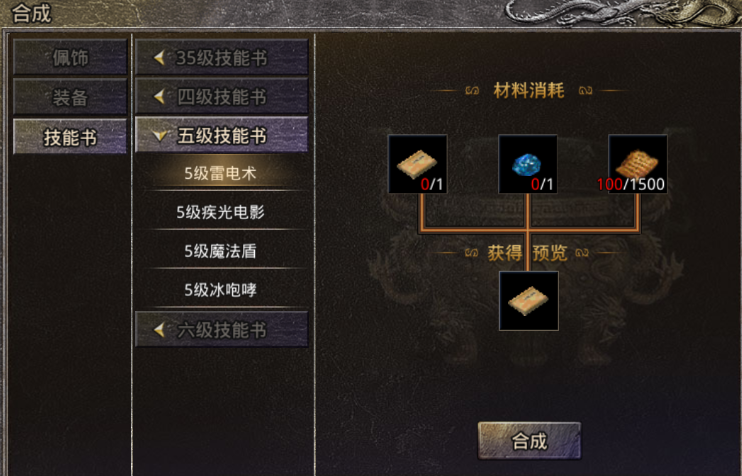
Task: Collapse the 五级技能书 category
Action: 221,135
